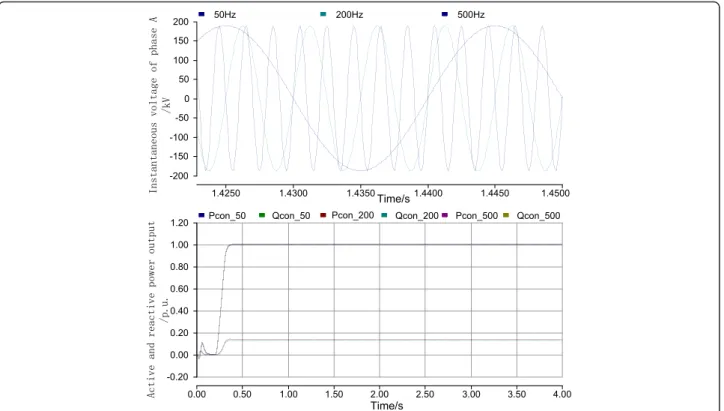Click the 'Time/s' label under the power chart
Image resolution: width=724 pixels, height=411 pixels.
tap(387, 406)
